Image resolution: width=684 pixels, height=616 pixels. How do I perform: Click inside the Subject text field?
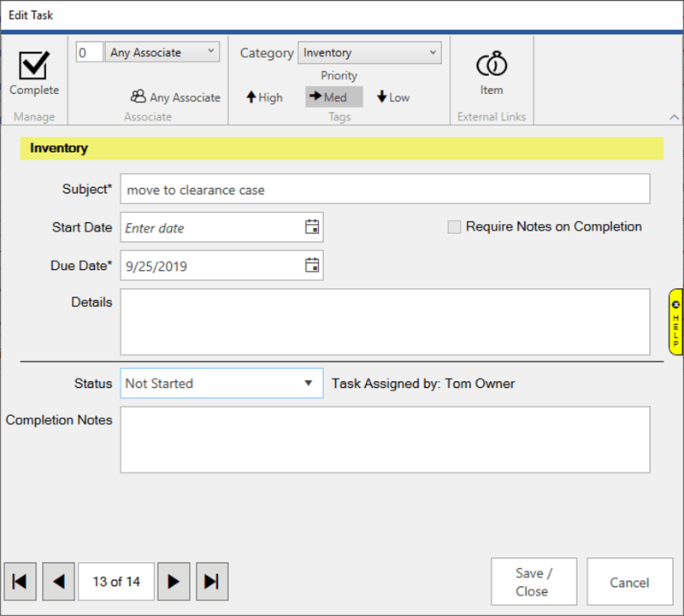[342, 189]
